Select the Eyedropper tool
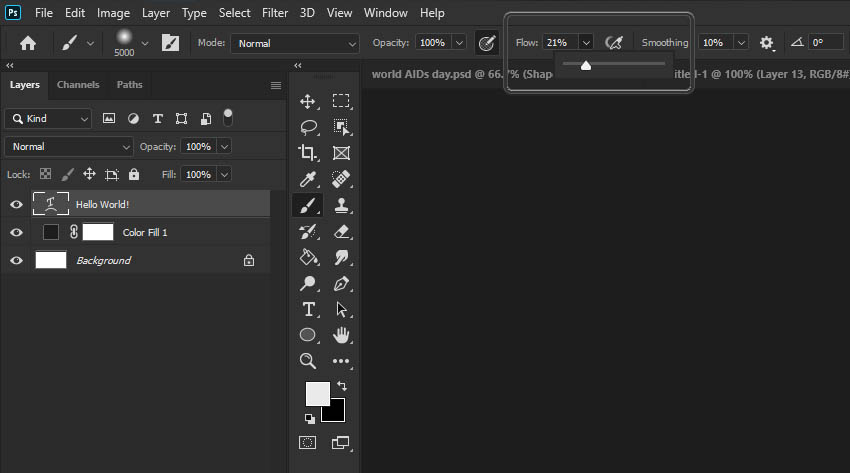The height and width of the screenshot is (473, 850). click(308, 179)
